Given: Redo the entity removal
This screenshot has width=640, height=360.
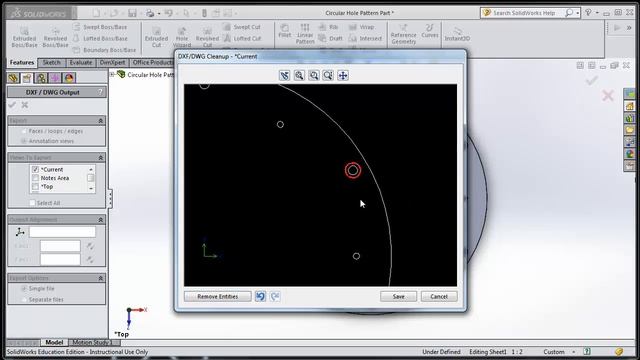Looking at the screenshot, I should (x=275, y=296).
